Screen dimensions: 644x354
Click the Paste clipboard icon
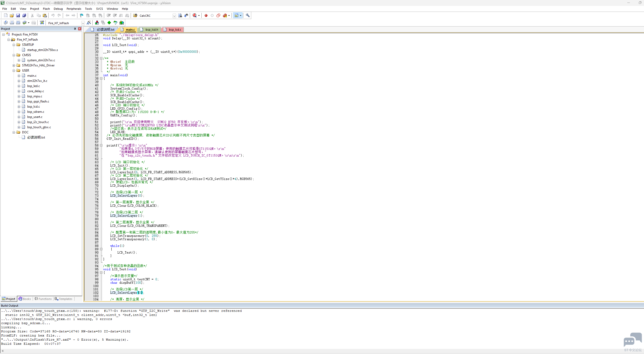45,15
